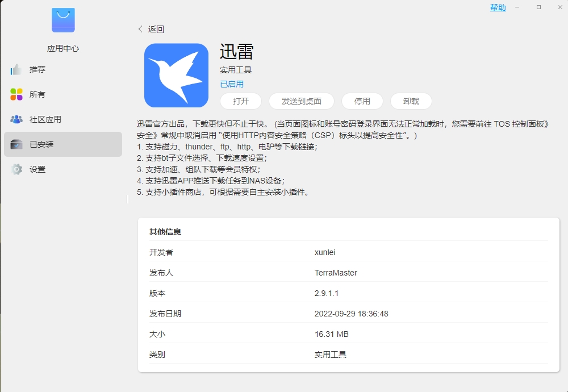Minimize the App Center window

pos(517,7)
